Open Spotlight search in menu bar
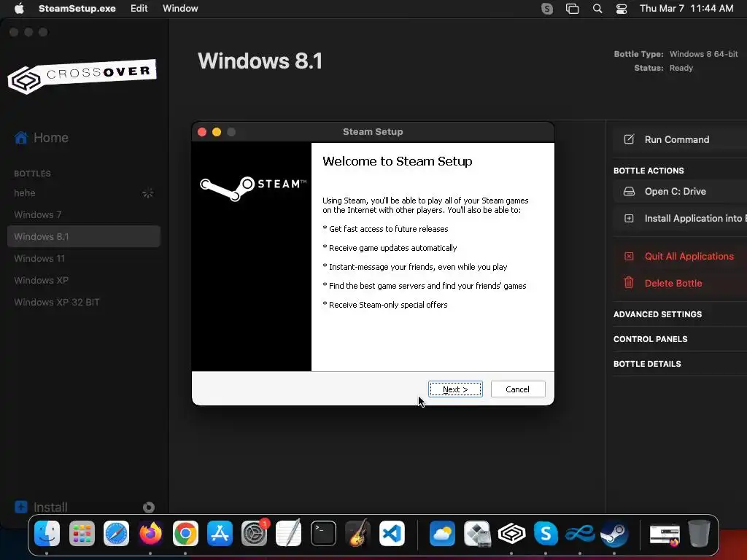Image resolution: width=747 pixels, height=560 pixels. [x=597, y=9]
